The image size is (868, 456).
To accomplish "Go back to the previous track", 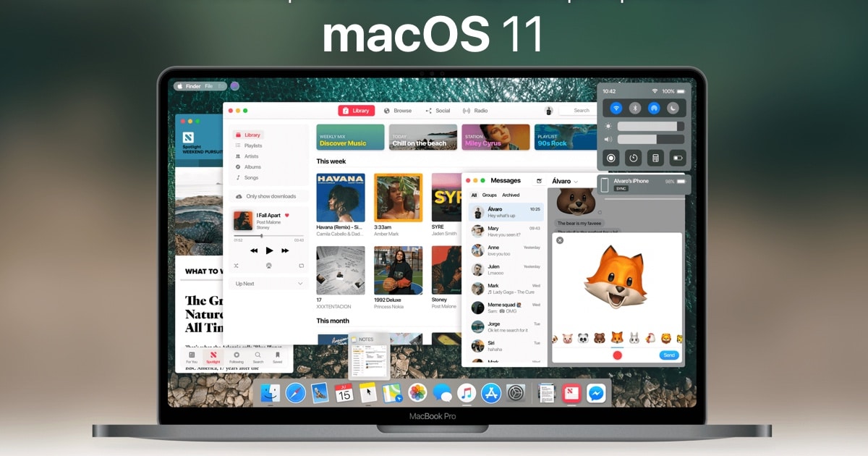I will 254,250.
